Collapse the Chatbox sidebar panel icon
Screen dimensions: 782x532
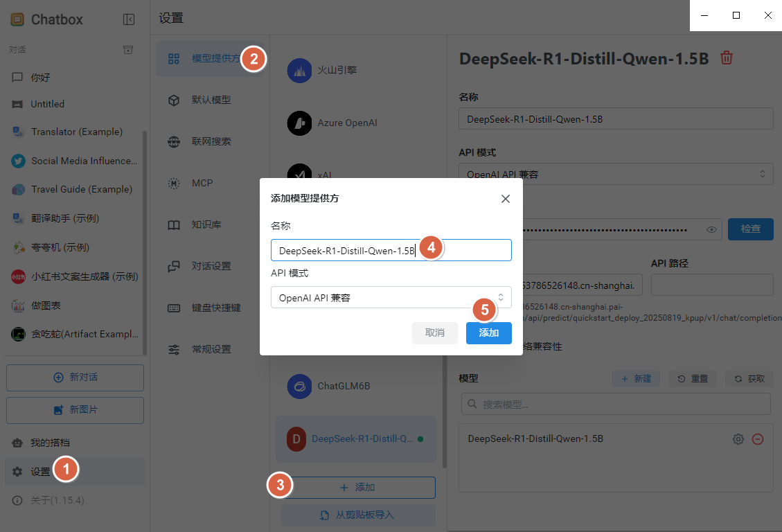point(129,19)
